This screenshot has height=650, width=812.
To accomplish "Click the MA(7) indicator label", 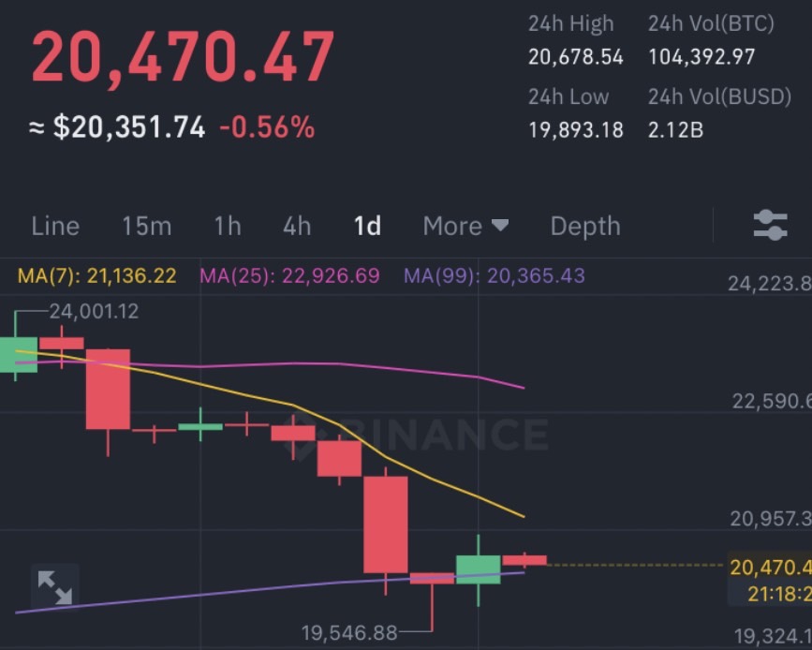I will tap(96, 275).
